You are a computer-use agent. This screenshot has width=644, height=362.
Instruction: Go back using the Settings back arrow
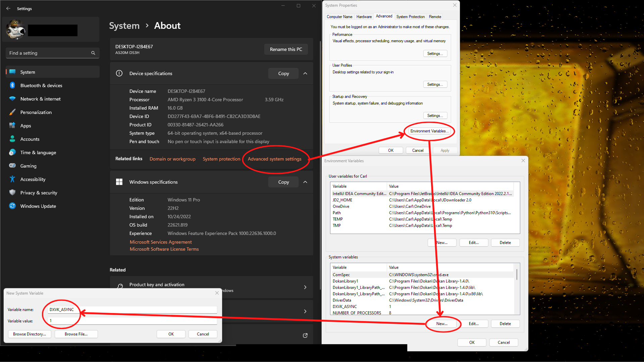point(8,9)
